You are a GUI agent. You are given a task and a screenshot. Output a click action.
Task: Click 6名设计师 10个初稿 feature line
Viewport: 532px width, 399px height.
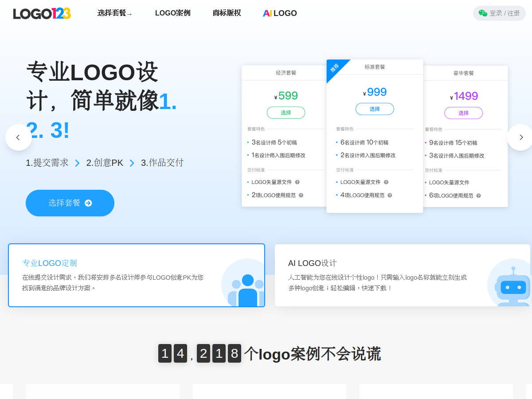(364, 142)
